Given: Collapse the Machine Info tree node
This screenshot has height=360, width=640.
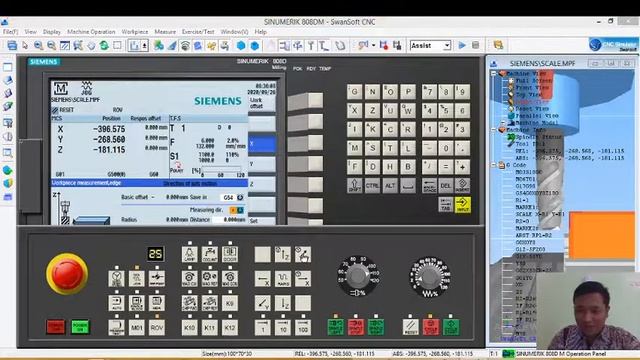Looking at the screenshot, I should pyautogui.click(x=493, y=130).
